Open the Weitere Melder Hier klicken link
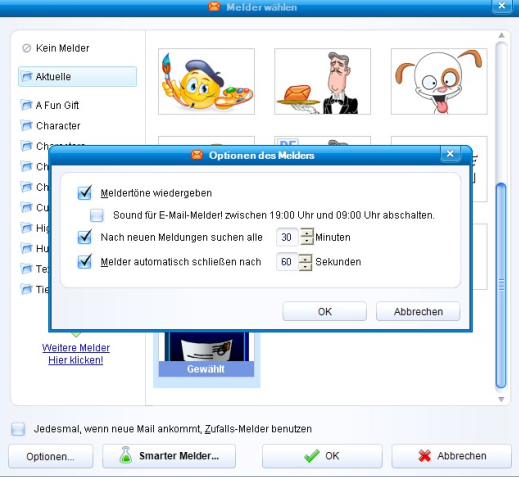Image resolution: width=519 pixels, height=477 pixels. (x=76, y=354)
